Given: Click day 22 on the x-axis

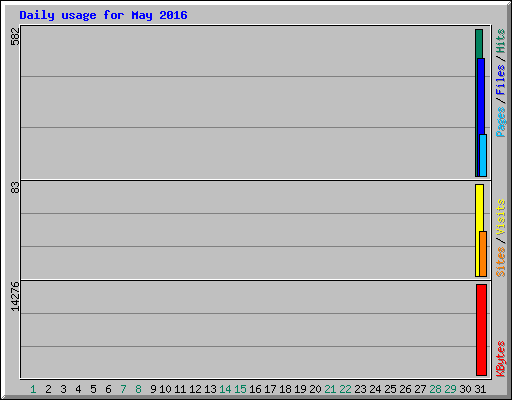Looking at the screenshot, I should 345,389.
